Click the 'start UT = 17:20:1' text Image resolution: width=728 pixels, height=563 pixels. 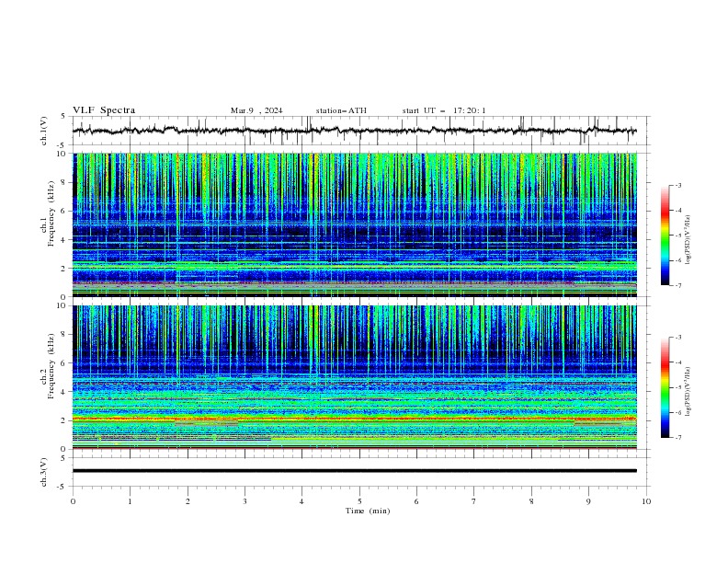coord(444,110)
